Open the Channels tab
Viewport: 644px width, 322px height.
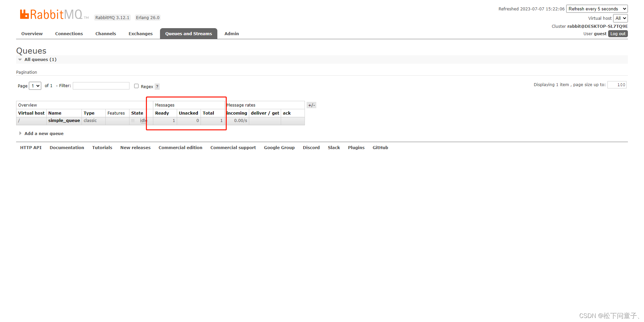(106, 34)
